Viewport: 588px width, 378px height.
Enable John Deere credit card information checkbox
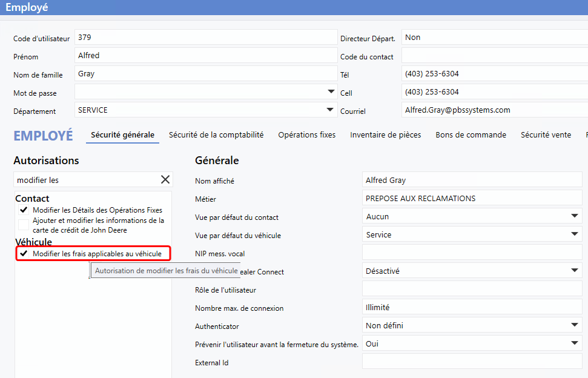[x=24, y=225]
